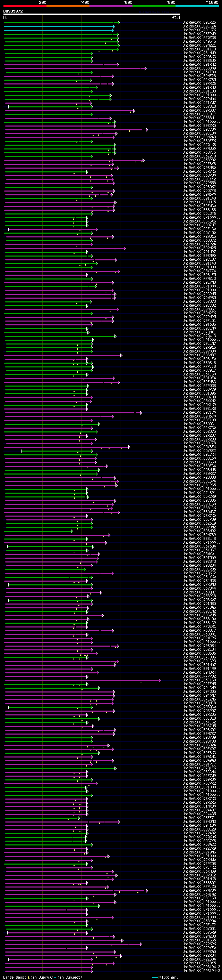Select label UniRef100_C5Y5R9

(199, 932)
